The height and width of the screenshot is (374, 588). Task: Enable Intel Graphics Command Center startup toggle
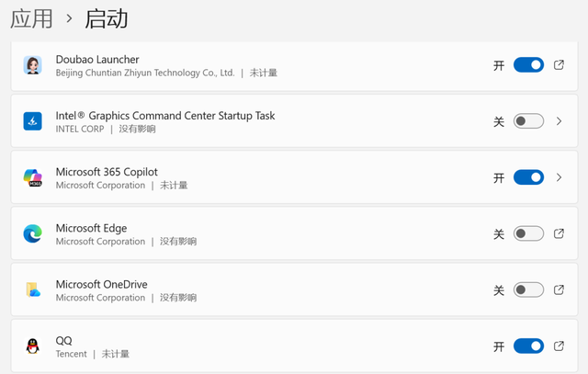coord(528,121)
